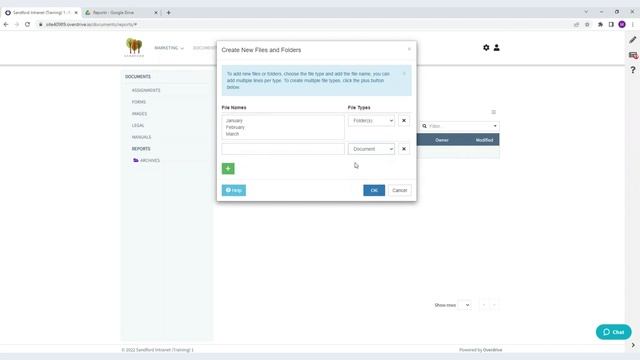Open the Folder(s) file type dropdown
The height and width of the screenshot is (360, 640).
coord(371,120)
